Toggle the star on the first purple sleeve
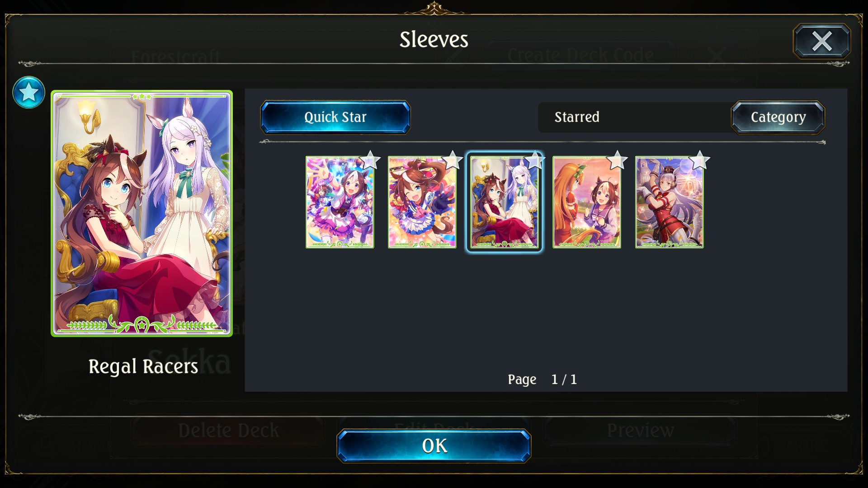868x488 pixels. 370,160
